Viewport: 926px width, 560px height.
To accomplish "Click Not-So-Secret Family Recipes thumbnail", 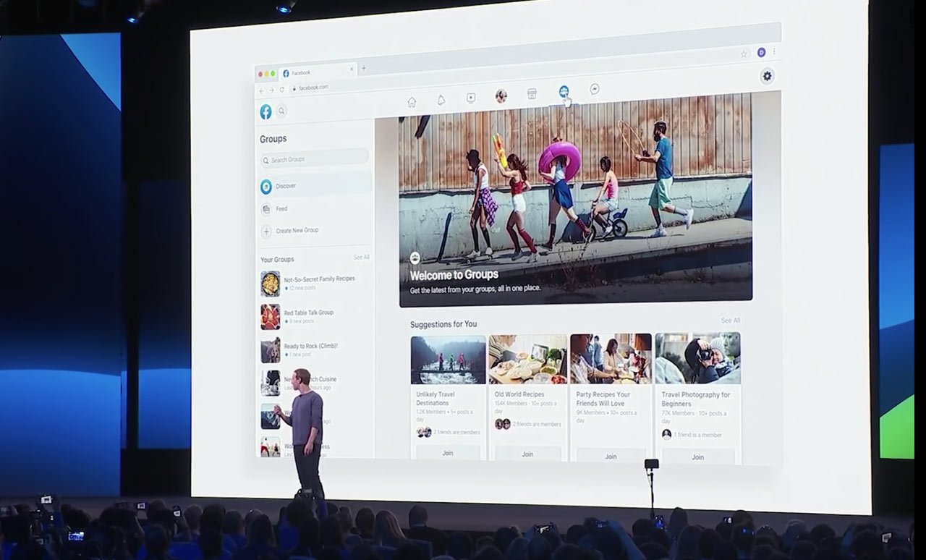I will 271,284.
